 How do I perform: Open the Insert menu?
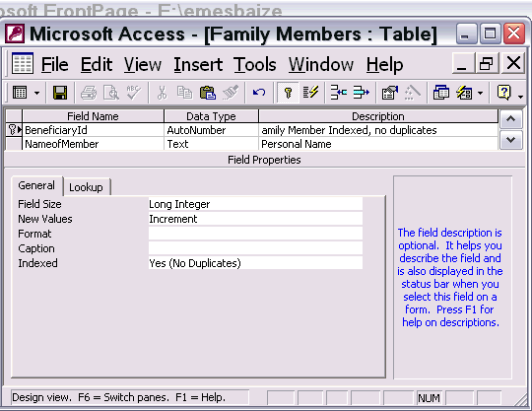tap(198, 64)
